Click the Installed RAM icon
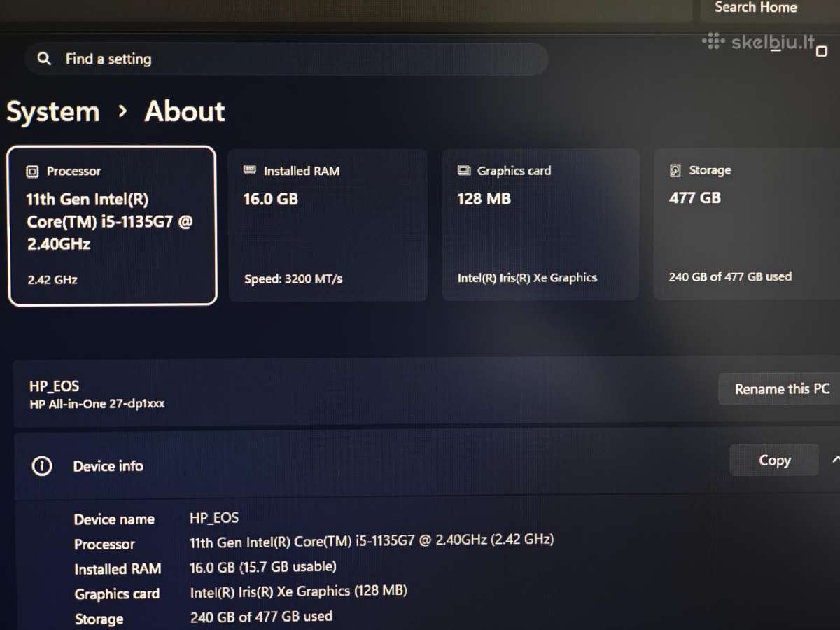Viewport: 840px width, 630px height. (x=249, y=170)
